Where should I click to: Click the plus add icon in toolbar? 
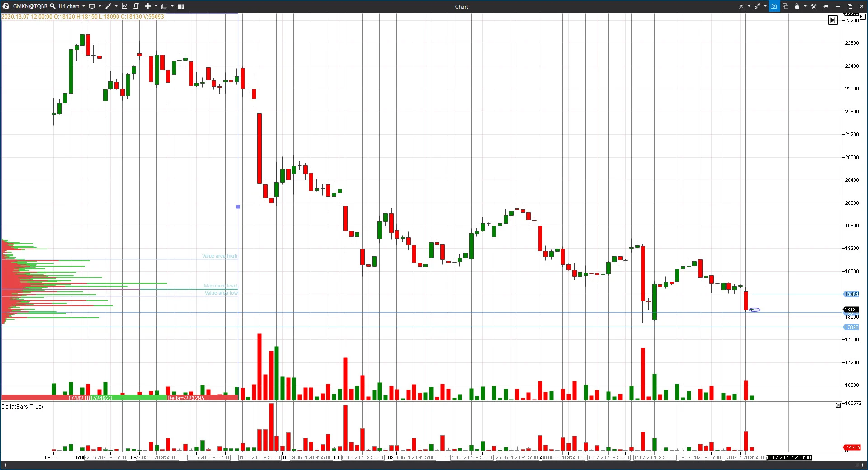(148, 6)
